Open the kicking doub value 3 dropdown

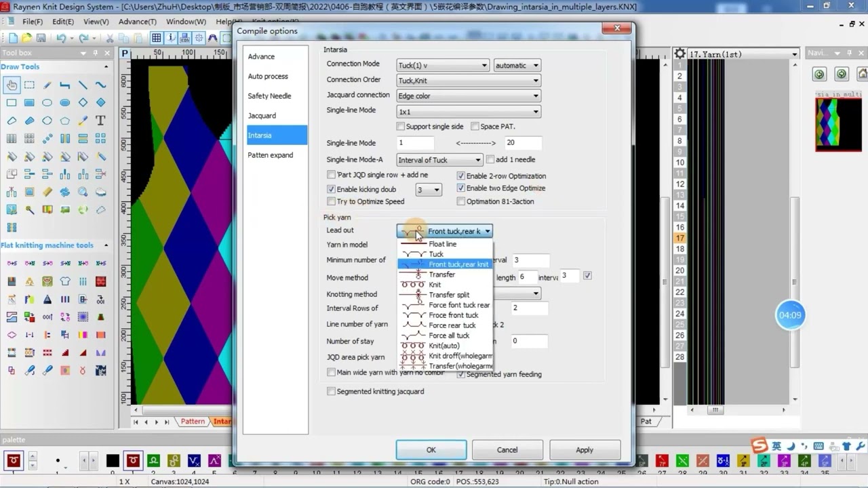coord(429,190)
